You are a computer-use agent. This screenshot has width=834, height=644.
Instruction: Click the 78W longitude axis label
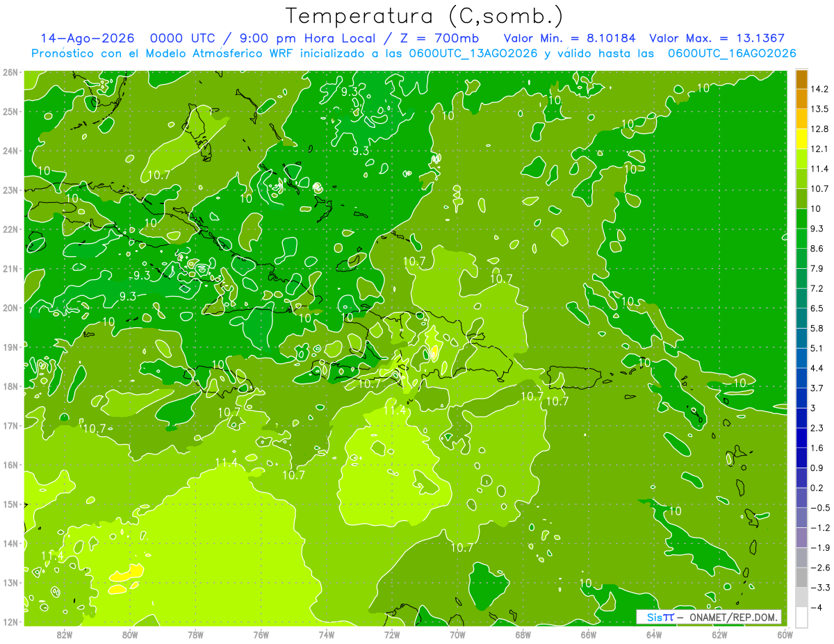point(195,634)
